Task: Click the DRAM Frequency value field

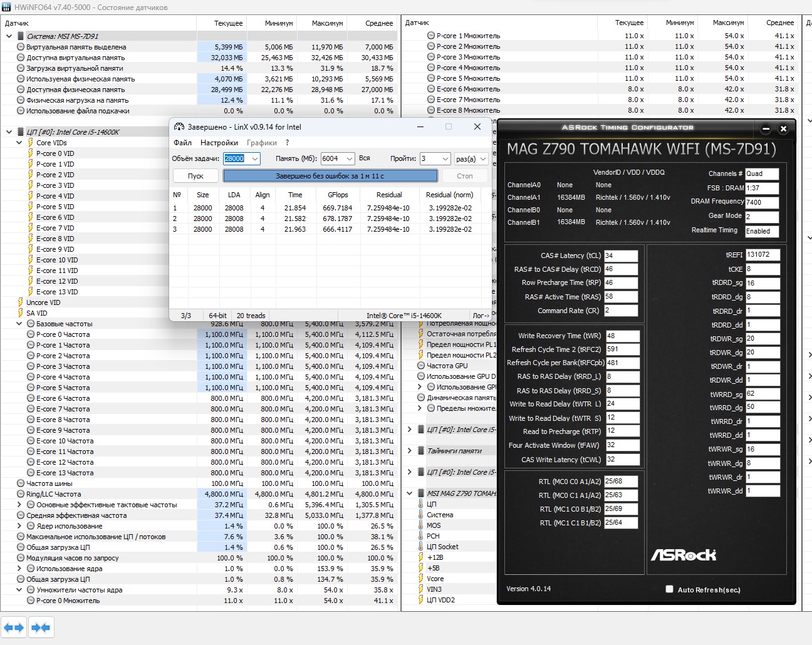Action: (x=762, y=202)
